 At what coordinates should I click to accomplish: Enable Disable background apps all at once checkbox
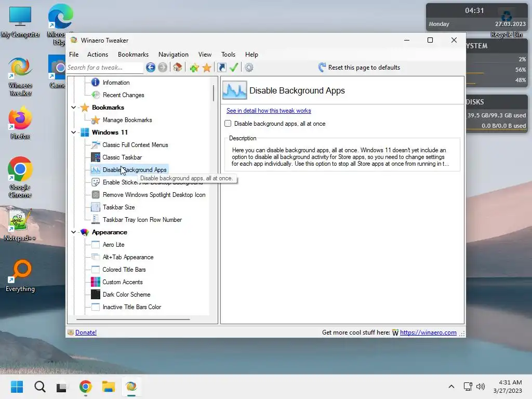pos(228,124)
